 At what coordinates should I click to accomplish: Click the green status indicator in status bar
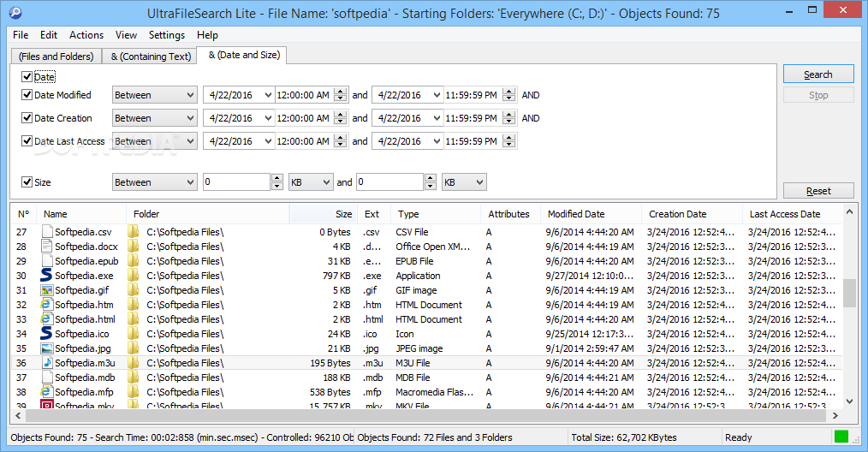[x=841, y=437]
